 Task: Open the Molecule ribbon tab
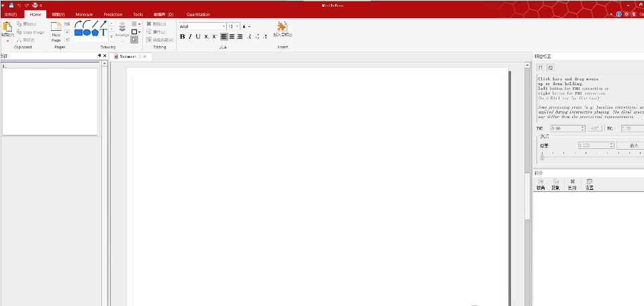84,14
